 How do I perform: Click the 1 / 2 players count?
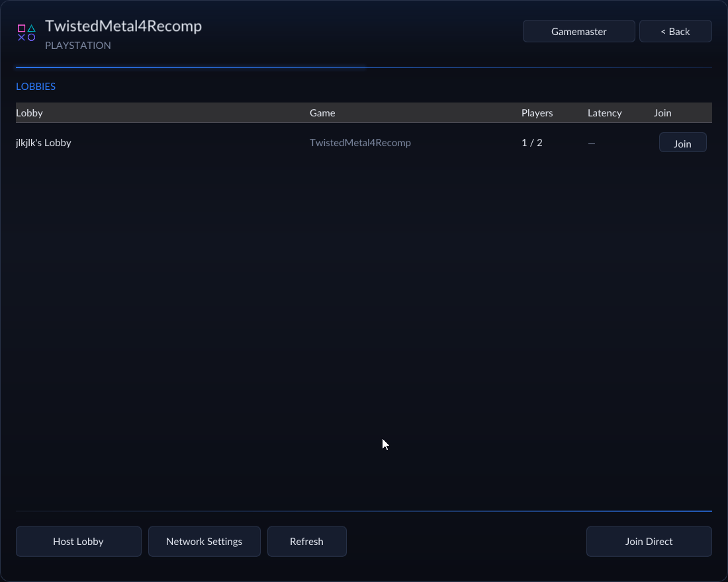531,142
